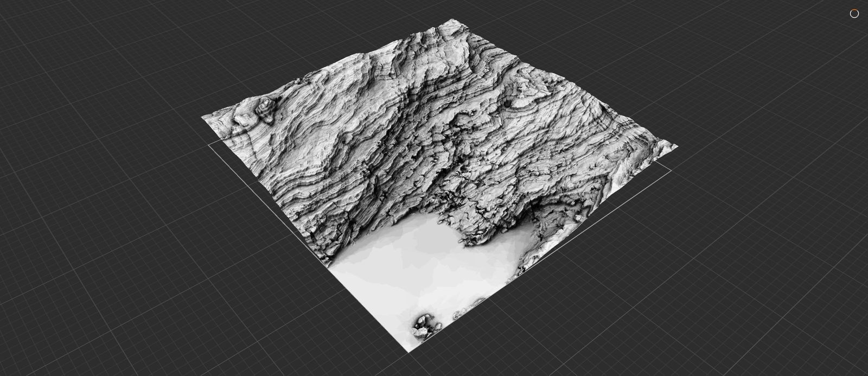Click the empty grid area at bottom-left

(x=136, y=304)
